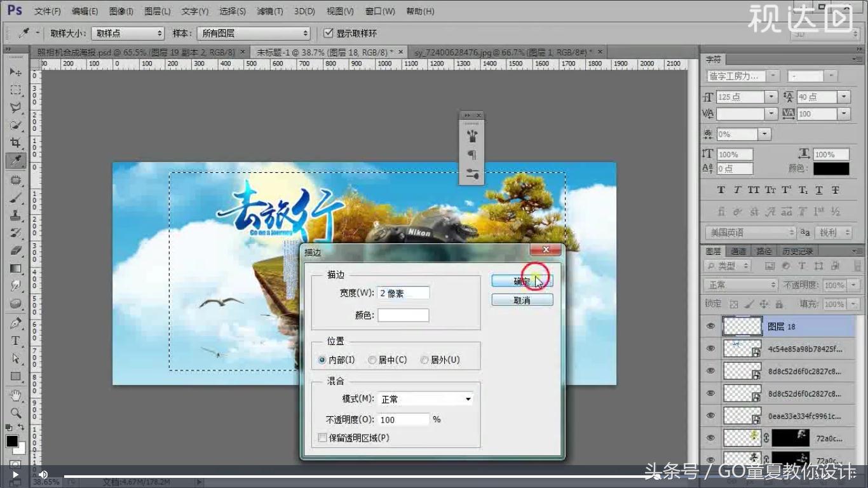Click the 确定 button in Stroke dialog
This screenshot has width=868, height=488.
click(x=522, y=280)
